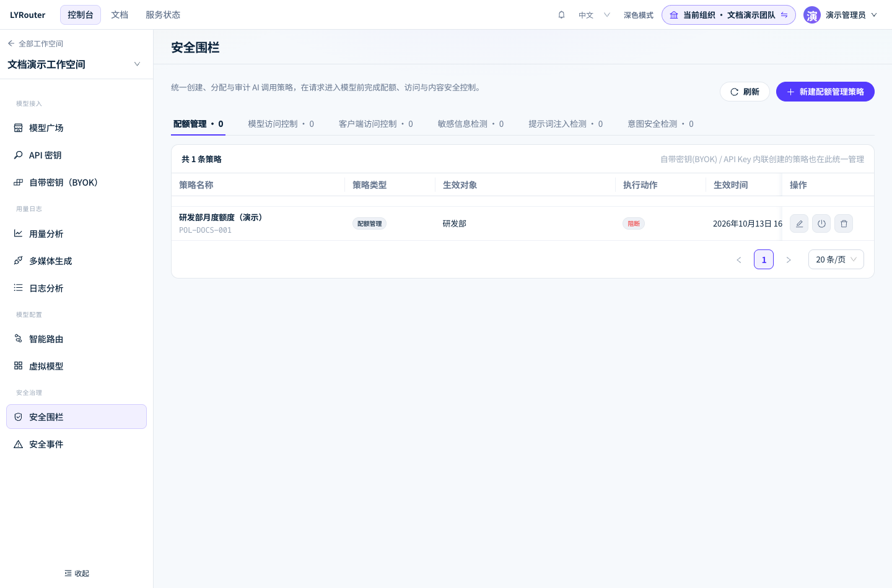Go to 自带密钥（BYOK）page
Viewport: 892px width, 588px height.
[76, 183]
